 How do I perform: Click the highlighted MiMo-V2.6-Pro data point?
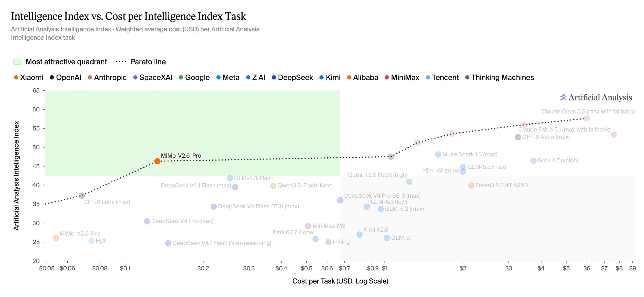point(158,161)
